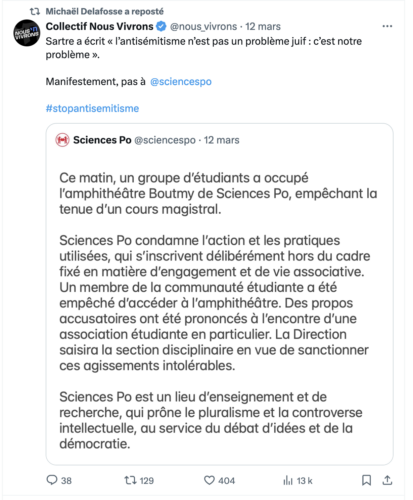Screen dimensions: 413x500
Task: Click the blue verified badge
Action: tap(162, 26)
